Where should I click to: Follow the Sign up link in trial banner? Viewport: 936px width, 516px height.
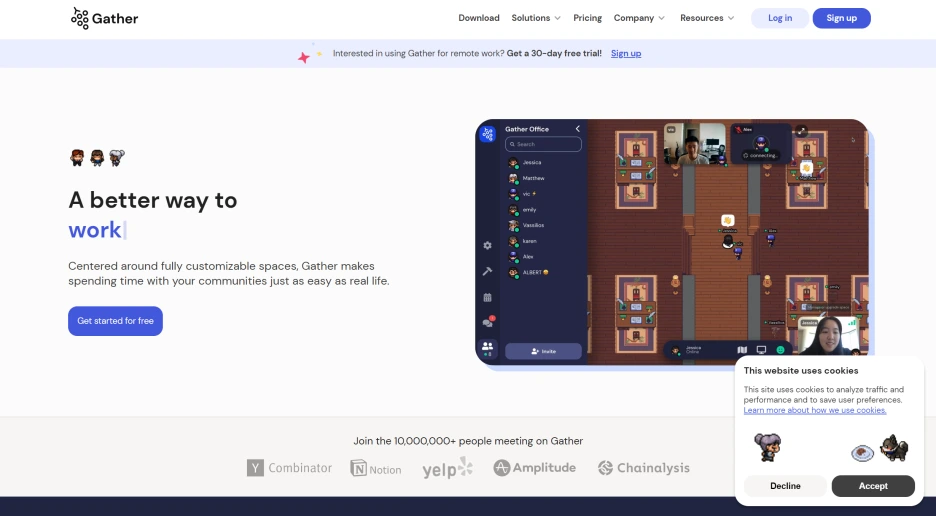626,53
